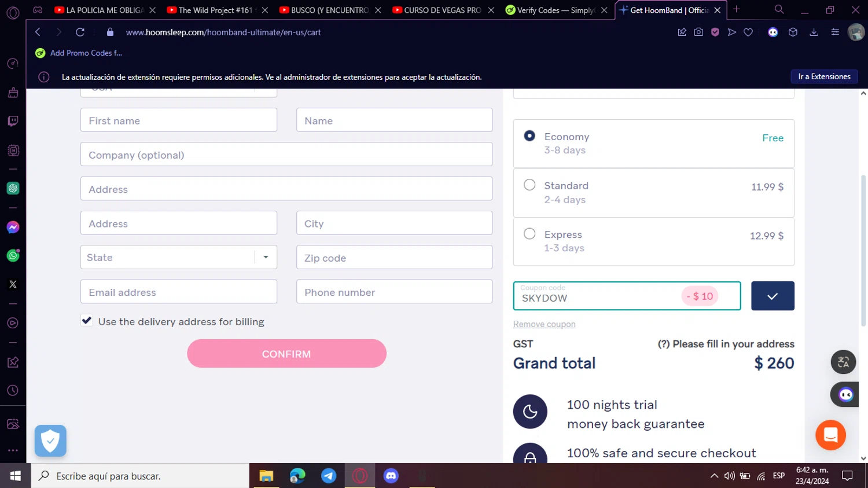Open ChatGPT panel in sidebar
868x488 pixels.
click(x=13, y=188)
